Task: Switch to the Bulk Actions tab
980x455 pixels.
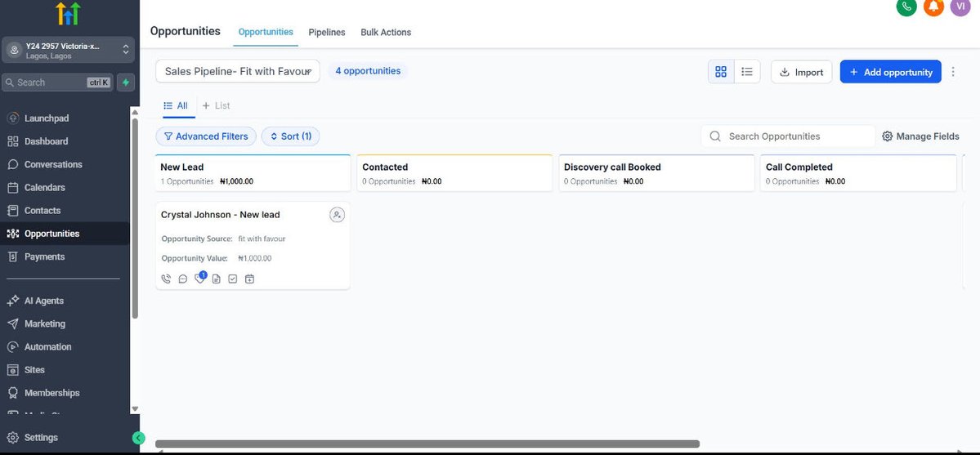Action: (x=386, y=33)
